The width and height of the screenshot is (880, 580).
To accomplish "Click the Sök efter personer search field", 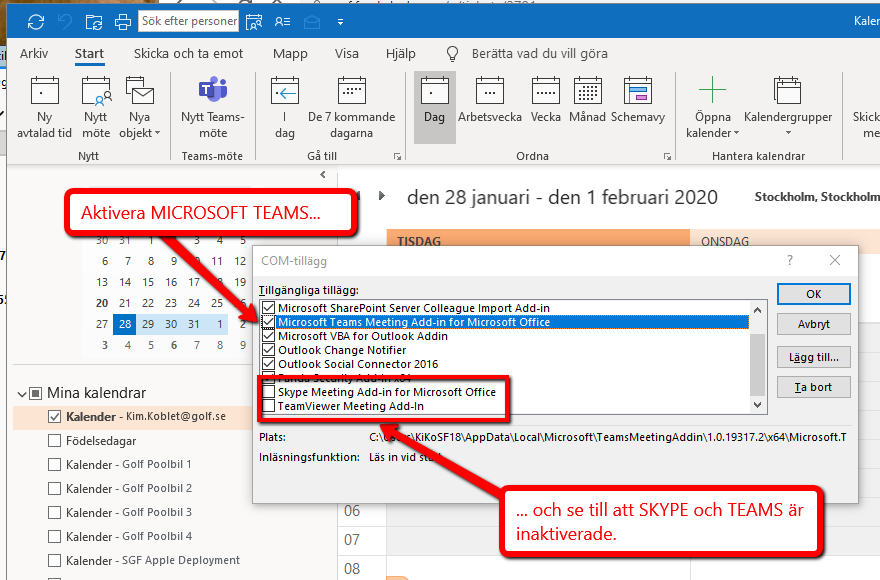I will [x=189, y=21].
